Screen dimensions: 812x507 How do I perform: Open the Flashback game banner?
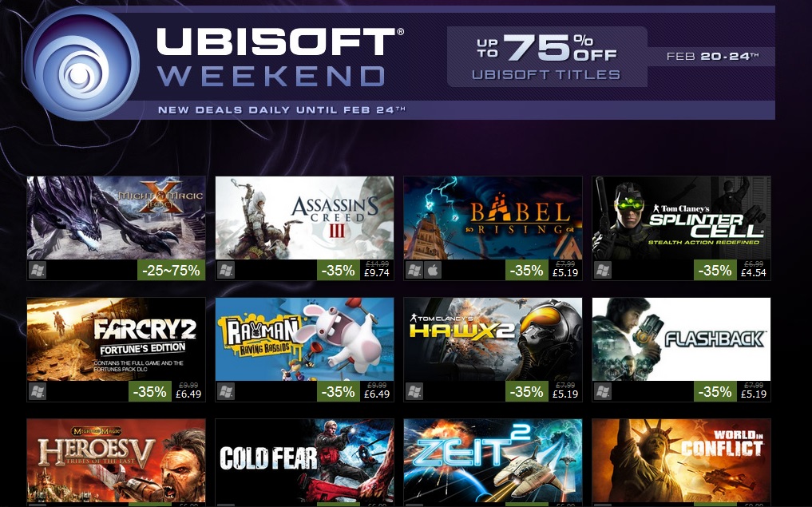point(682,339)
